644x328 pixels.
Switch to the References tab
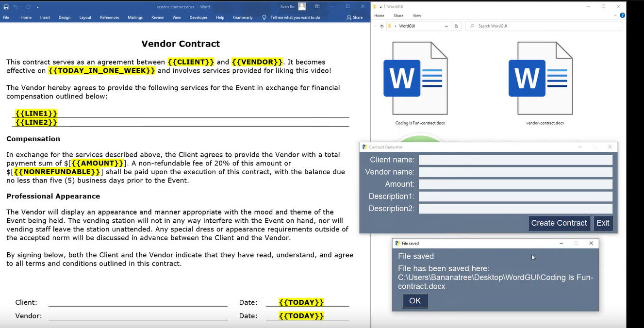(109, 17)
